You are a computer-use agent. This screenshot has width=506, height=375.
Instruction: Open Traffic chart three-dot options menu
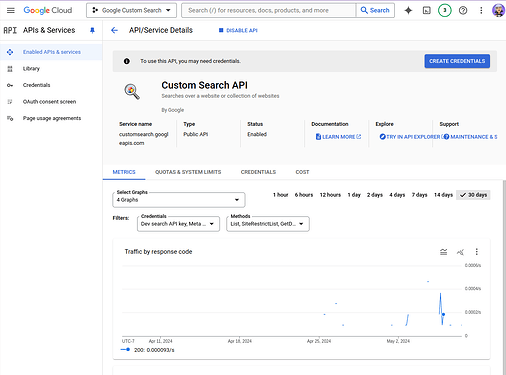click(x=477, y=252)
